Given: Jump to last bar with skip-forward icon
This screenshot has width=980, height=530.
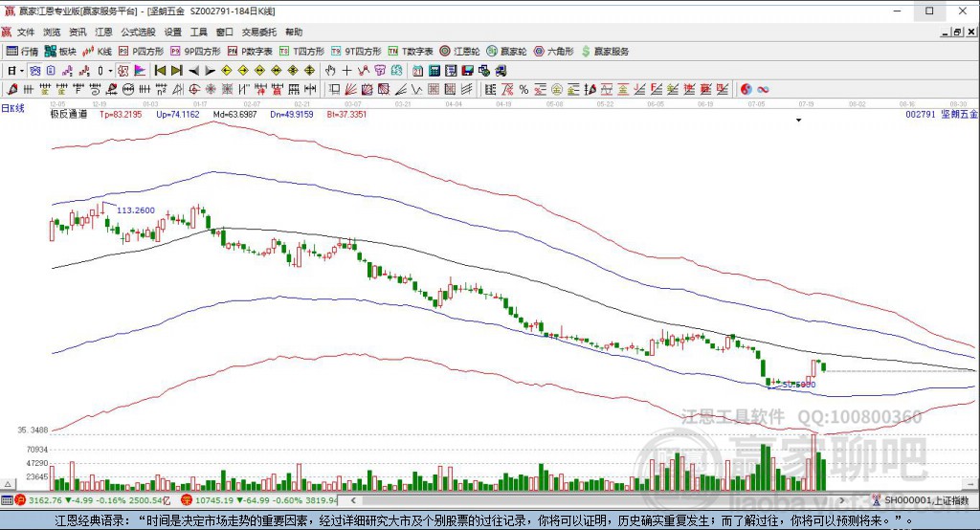Looking at the screenshot, I should (177, 71).
